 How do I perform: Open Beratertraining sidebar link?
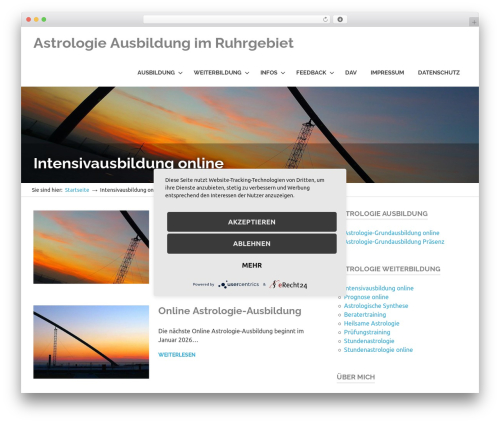365,314
